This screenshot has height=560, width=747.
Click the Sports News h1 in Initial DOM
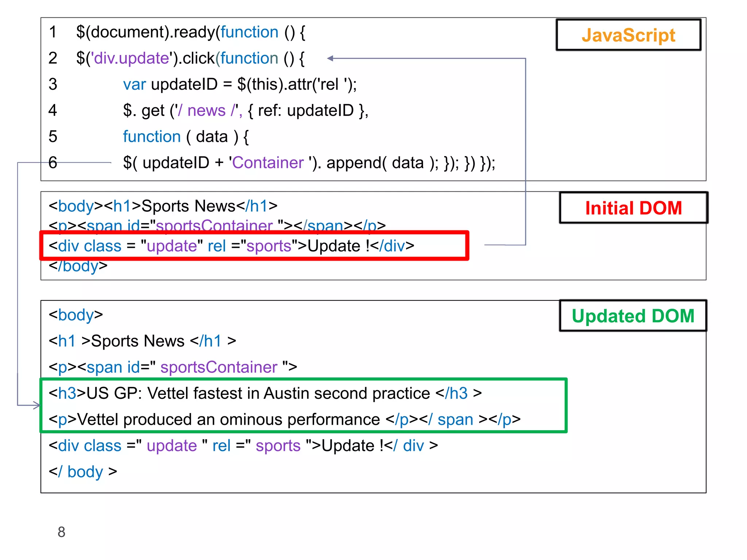(188, 206)
